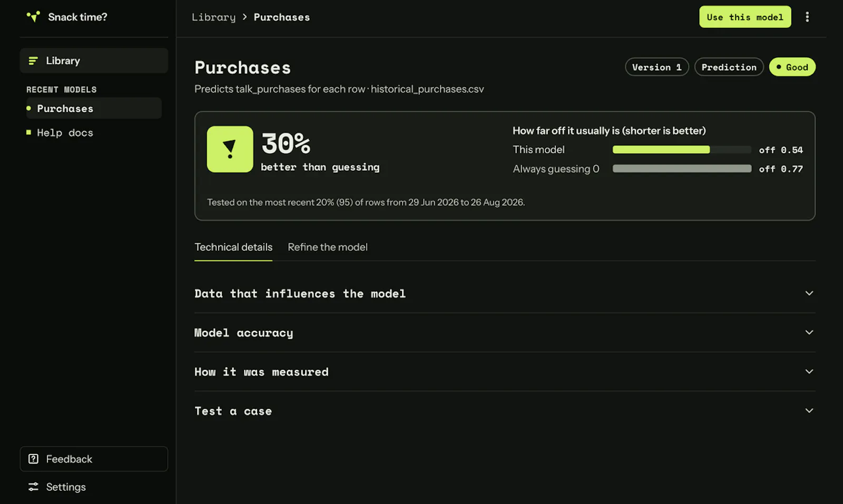Switch to Refine the model tab
Viewport: 843px width, 504px height.
coord(328,247)
